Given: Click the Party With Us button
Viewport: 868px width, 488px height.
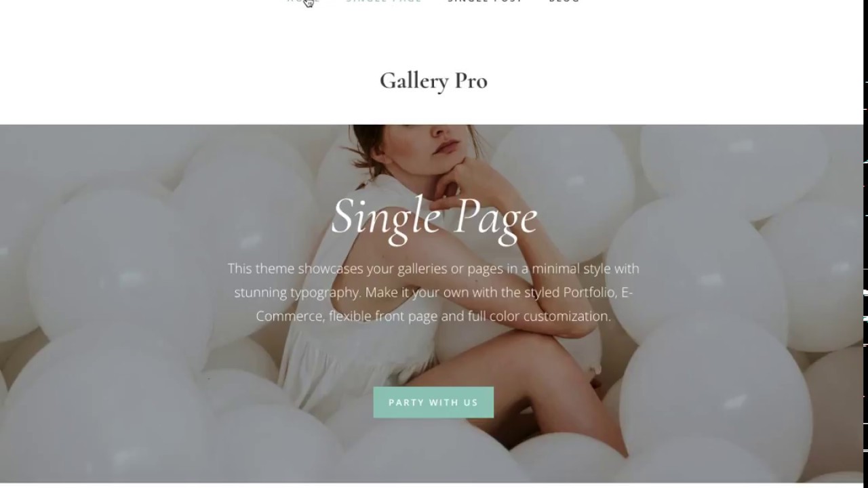Looking at the screenshot, I should pos(433,403).
